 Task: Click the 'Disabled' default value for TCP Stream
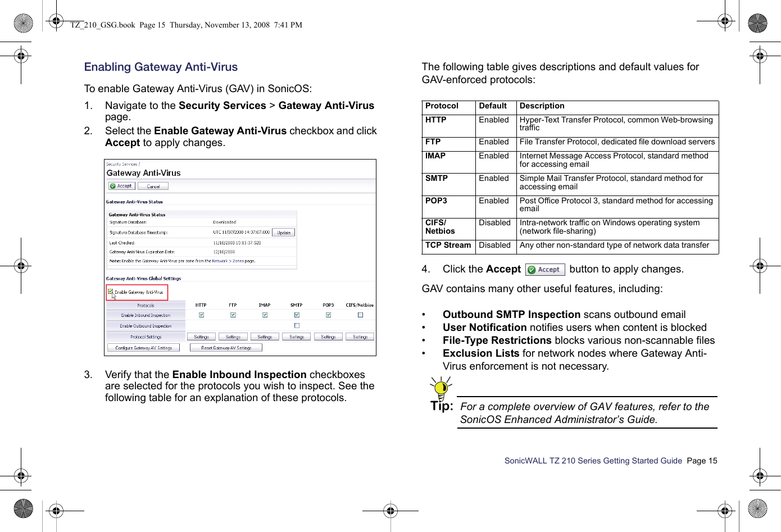(494, 245)
